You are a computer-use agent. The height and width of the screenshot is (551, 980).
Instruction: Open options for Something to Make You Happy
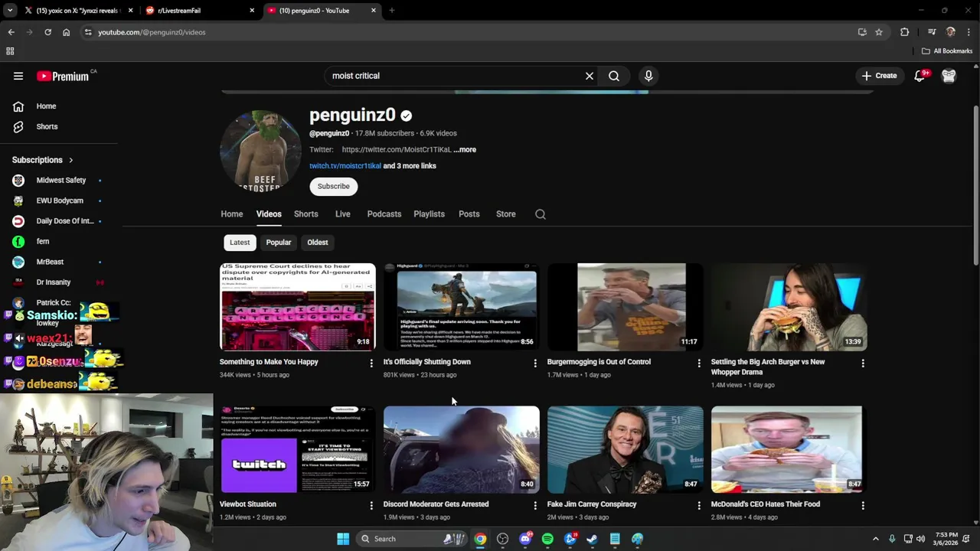tap(371, 363)
